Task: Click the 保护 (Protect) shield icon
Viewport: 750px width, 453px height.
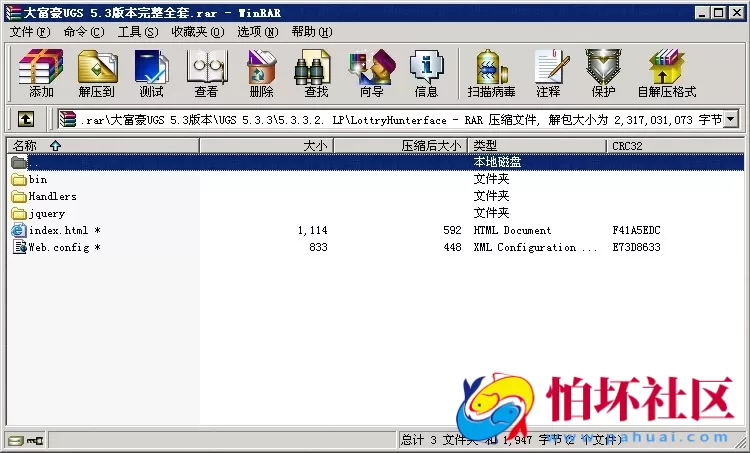Action: (603, 73)
